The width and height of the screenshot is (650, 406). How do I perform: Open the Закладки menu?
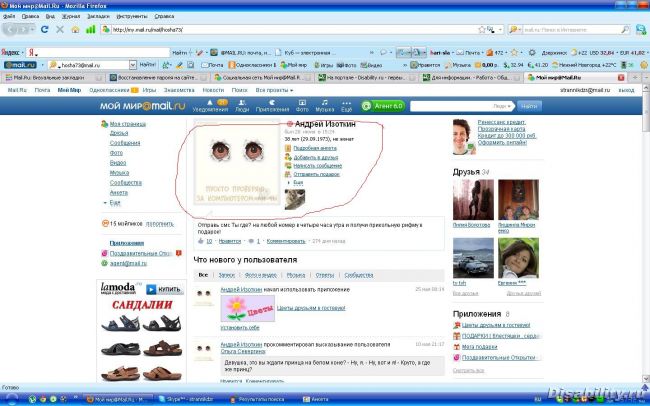[98, 16]
